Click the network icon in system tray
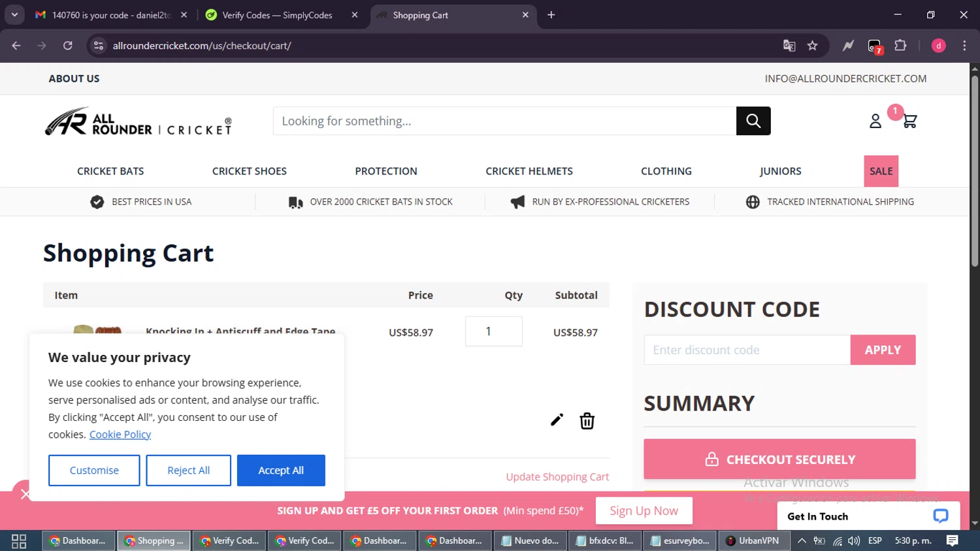Image resolution: width=980 pixels, height=551 pixels. (837, 541)
